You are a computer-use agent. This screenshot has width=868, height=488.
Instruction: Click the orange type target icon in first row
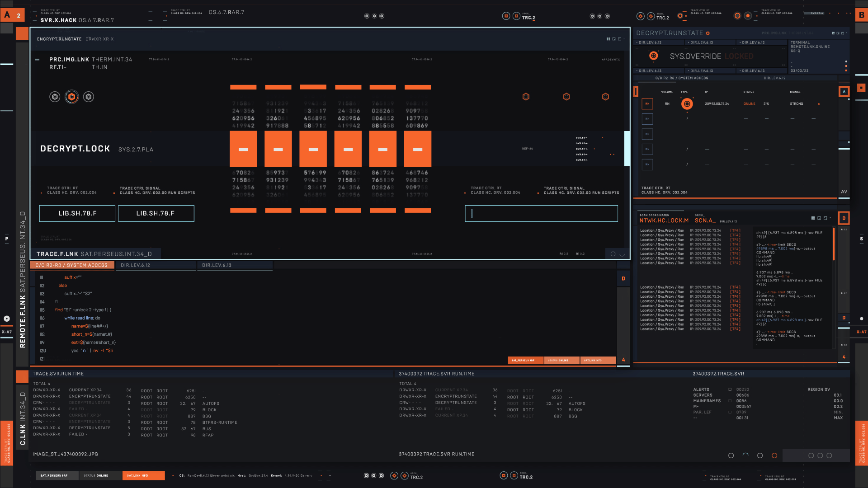(687, 104)
